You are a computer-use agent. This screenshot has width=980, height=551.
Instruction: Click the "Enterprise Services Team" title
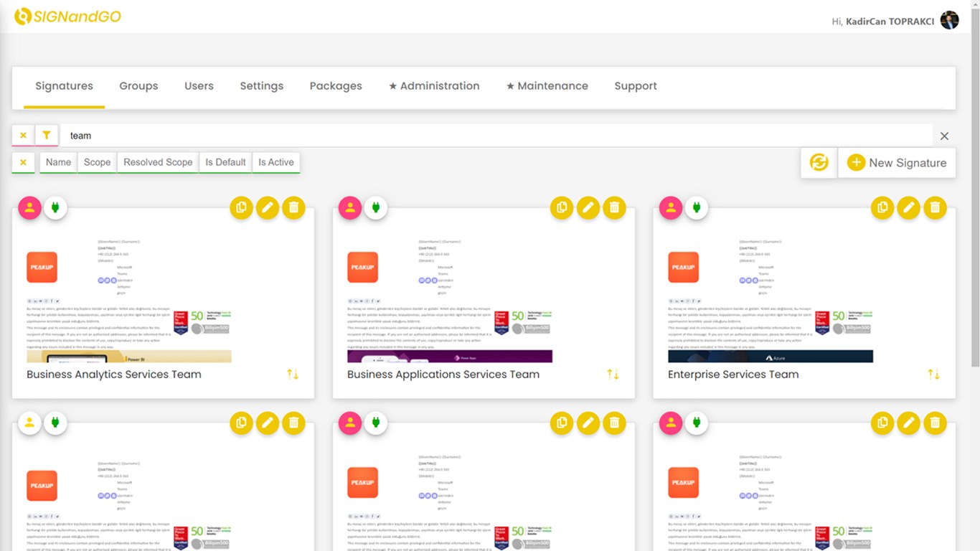tap(733, 374)
